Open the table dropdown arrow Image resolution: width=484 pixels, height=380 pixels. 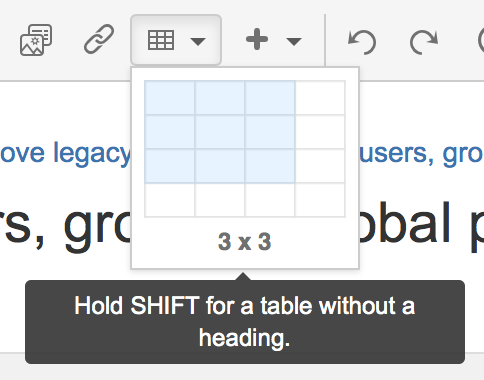tap(198, 41)
